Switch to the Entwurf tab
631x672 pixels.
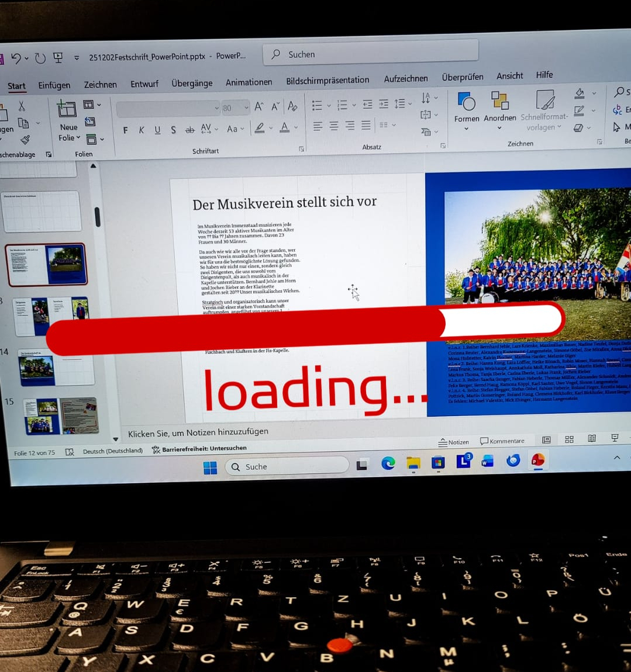[x=144, y=84]
